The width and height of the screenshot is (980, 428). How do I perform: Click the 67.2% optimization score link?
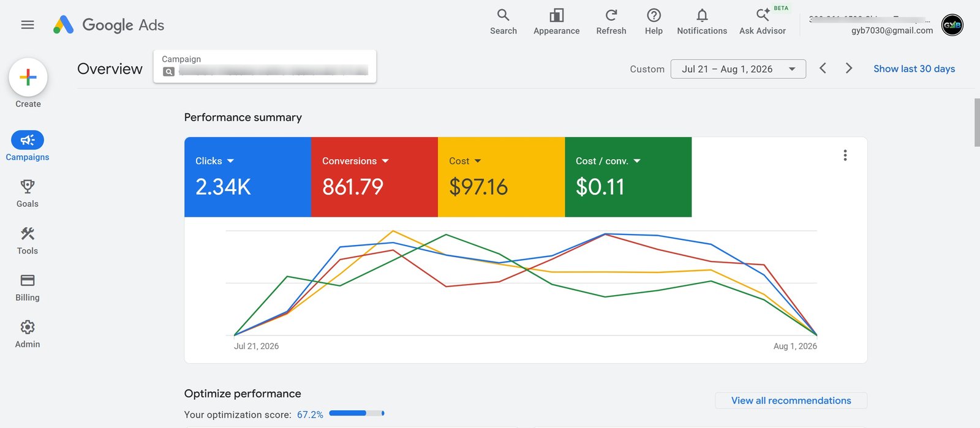pyautogui.click(x=310, y=415)
